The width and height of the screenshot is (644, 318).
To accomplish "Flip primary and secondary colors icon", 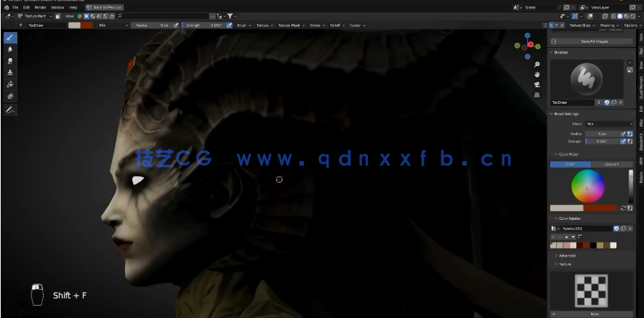I will click(623, 208).
